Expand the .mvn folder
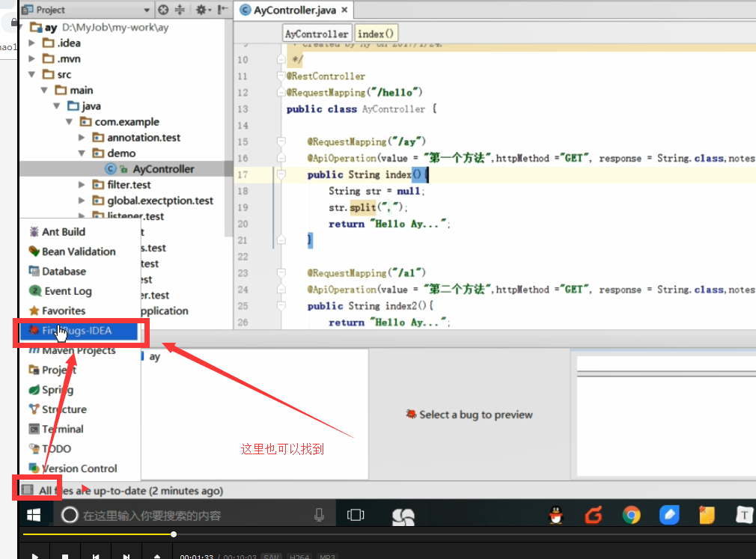756x559 pixels. pyautogui.click(x=31, y=59)
